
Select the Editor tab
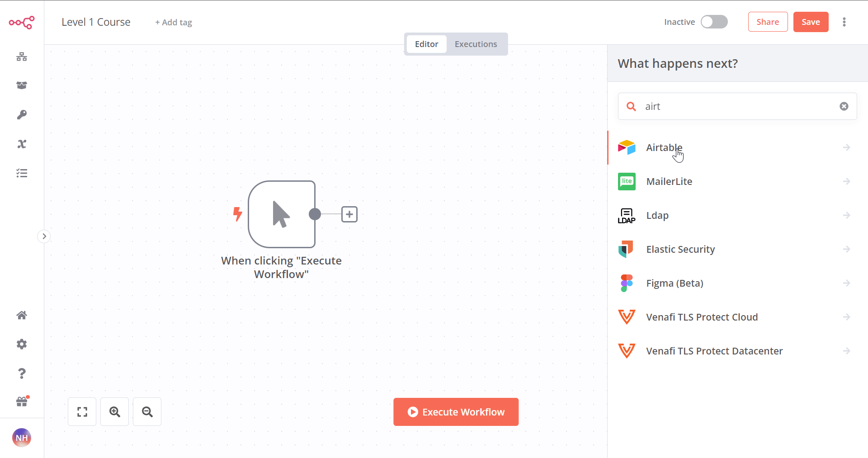coord(426,44)
